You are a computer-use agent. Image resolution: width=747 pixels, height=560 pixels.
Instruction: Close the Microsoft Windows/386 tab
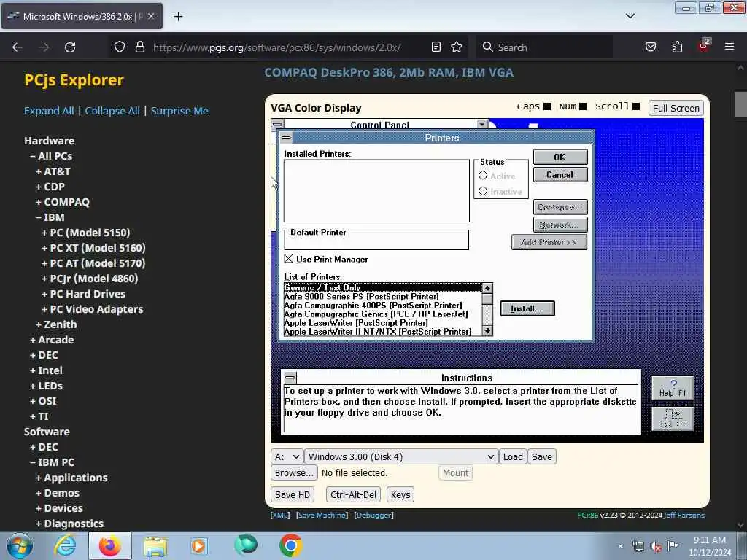[151, 16]
